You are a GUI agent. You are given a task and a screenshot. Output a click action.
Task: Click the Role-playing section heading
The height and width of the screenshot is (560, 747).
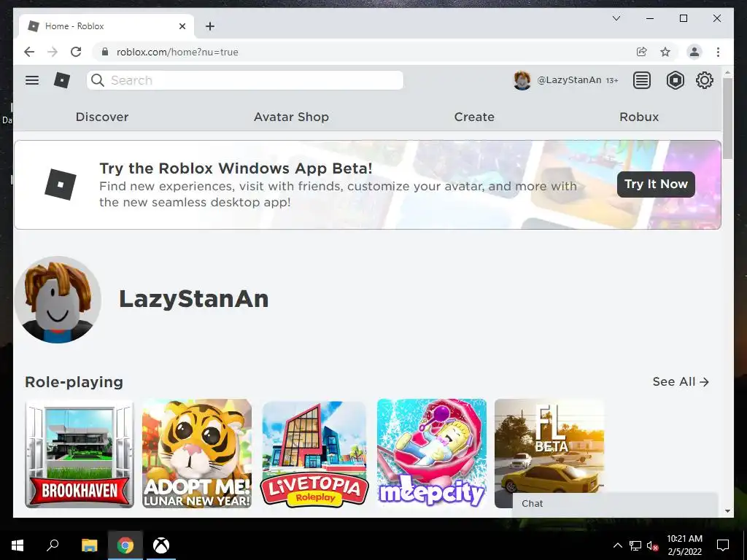tap(74, 382)
